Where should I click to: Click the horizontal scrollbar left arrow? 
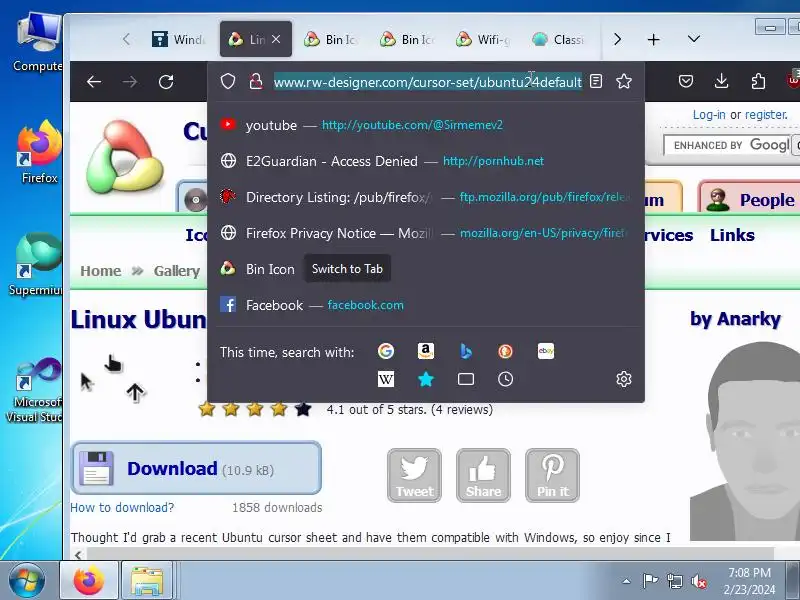[78, 555]
